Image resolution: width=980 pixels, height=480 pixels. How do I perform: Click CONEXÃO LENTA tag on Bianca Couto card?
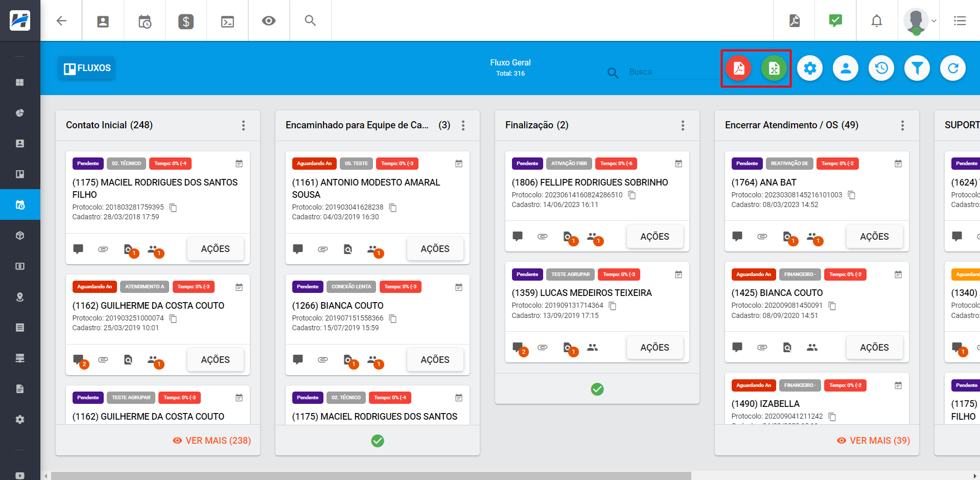click(x=351, y=287)
